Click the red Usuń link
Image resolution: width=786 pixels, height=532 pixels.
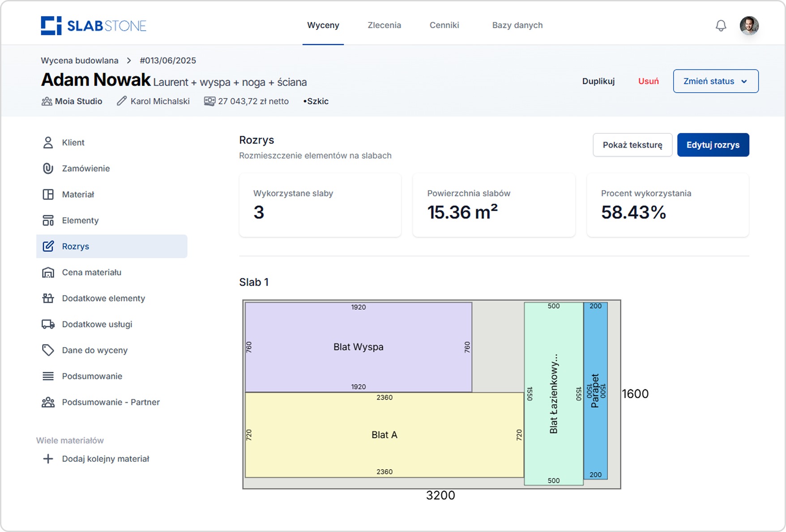(648, 81)
